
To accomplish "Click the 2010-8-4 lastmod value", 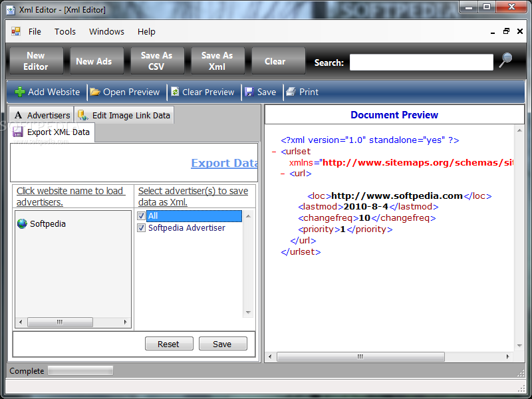I will click(365, 207).
